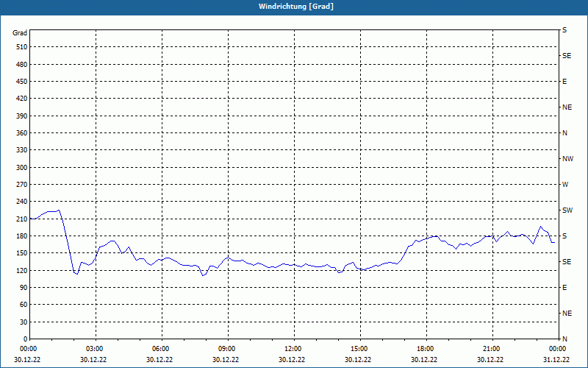Viewport: 588px width, 368px height.
Task: Click the 'Windrichtung [Grad]' chart title
Action: pos(296,7)
